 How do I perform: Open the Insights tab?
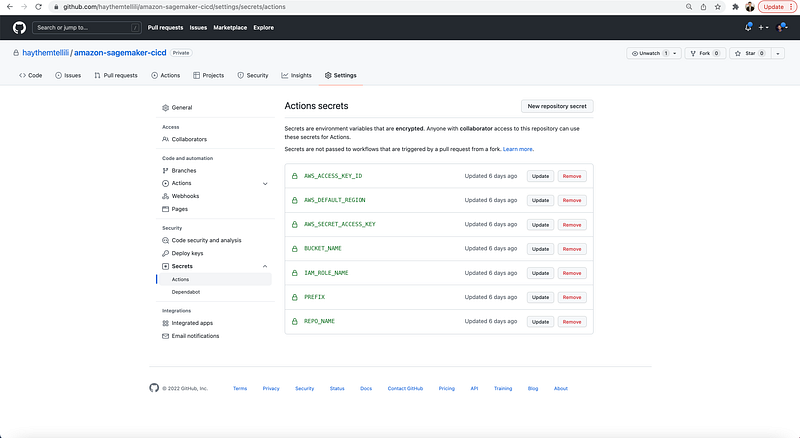(296, 75)
